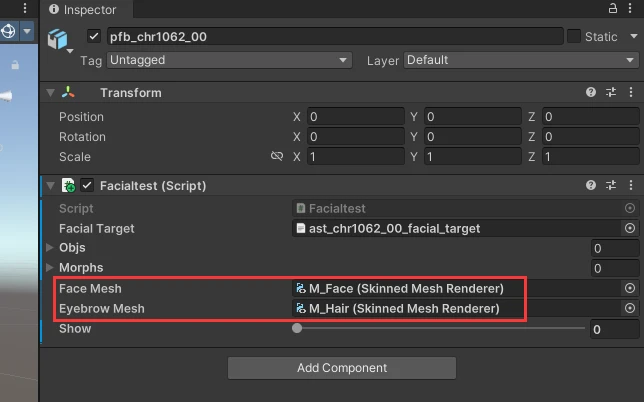Open object picker for Face Mesh field
The width and height of the screenshot is (644, 402).
630,288
